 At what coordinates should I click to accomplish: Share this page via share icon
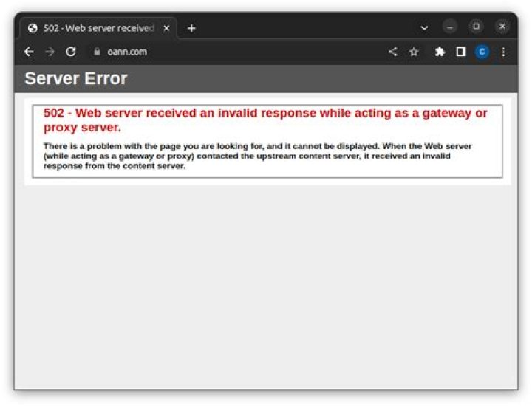tap(393, 52)
